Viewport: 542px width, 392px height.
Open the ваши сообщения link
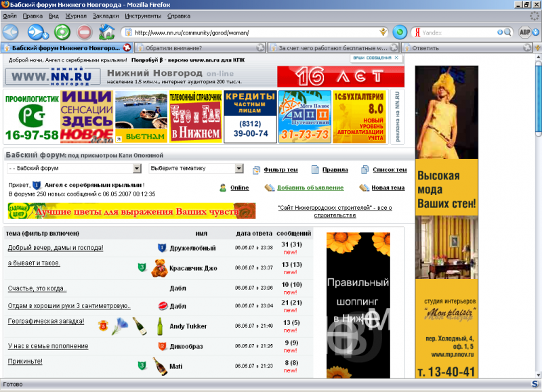[372, 58]
